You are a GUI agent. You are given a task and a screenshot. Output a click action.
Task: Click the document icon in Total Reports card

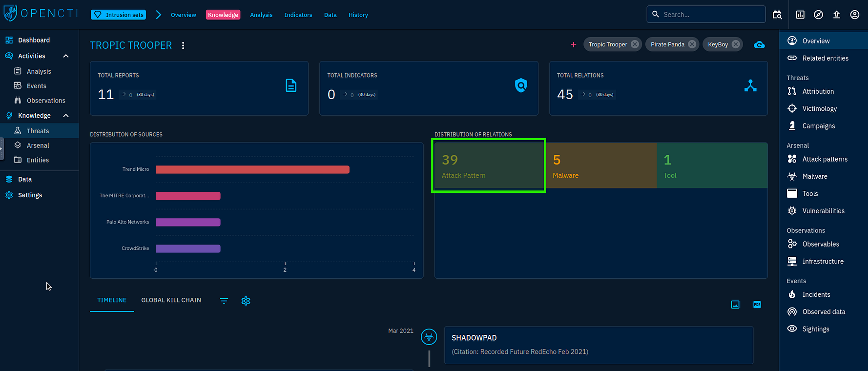click(291, 85)
